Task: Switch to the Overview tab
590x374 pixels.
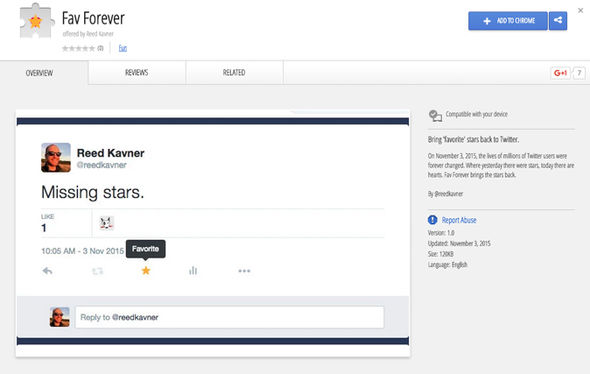Action: pos(40,73)
